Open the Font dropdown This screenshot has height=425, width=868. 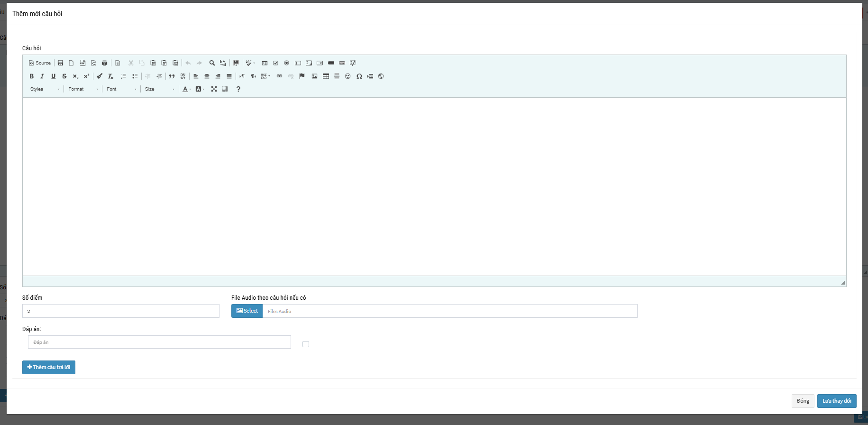click(x=121, y=89)
